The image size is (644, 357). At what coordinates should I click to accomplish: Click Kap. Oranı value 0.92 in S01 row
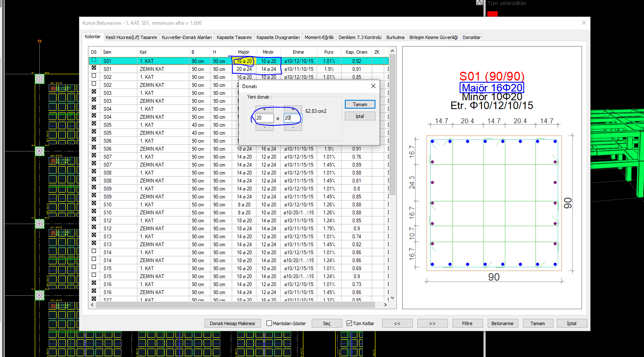pyautogui.click(x=357, y=61)
